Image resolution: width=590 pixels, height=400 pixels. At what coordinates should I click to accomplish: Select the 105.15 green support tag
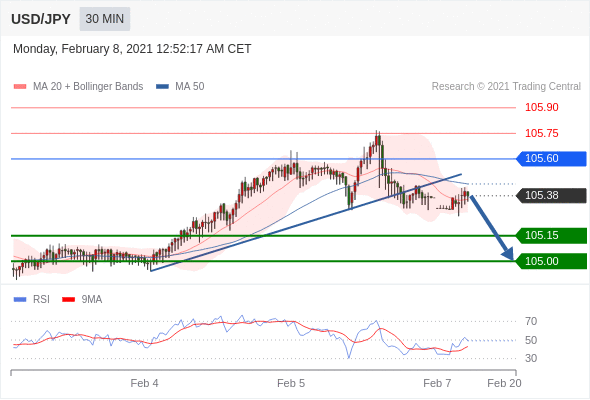(551, 236)
